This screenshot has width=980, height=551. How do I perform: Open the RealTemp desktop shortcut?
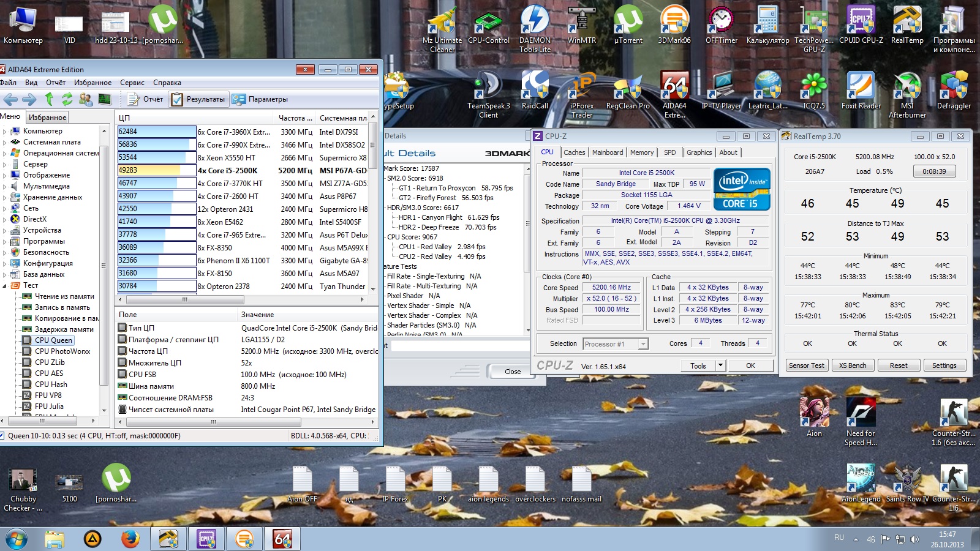coord(907,26)
